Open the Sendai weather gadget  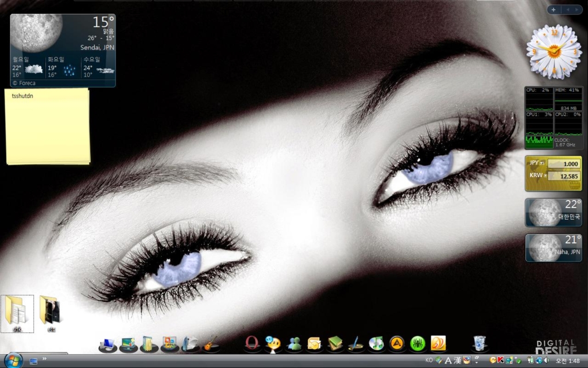(63, 51)
